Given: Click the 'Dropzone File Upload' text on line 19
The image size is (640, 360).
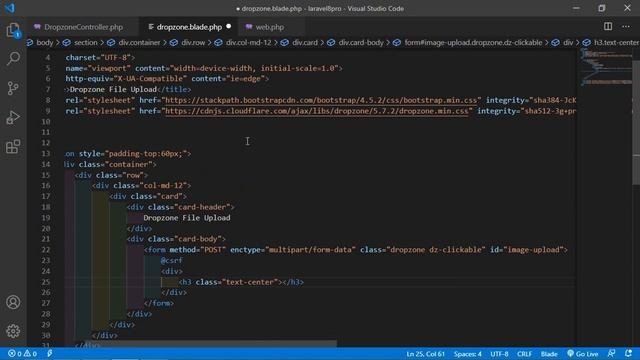Looking at the screenshot, I should point(187,218).
